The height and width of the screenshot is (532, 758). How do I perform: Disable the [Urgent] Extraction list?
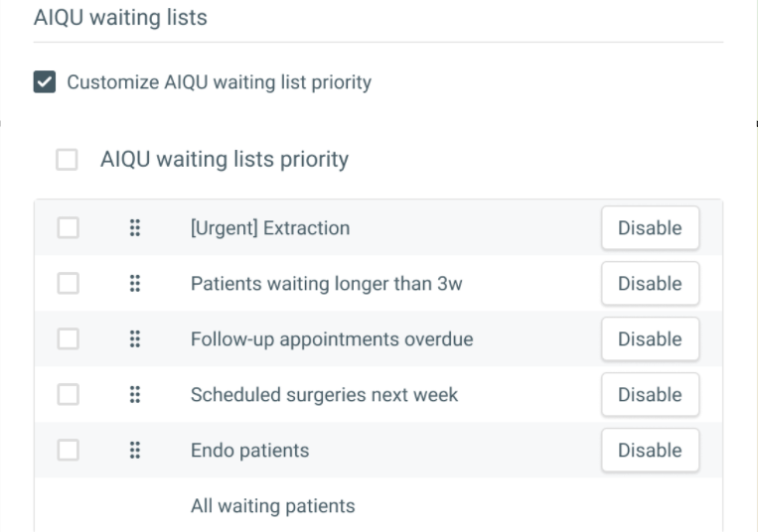pyautogui.click(x=650, y=228)
